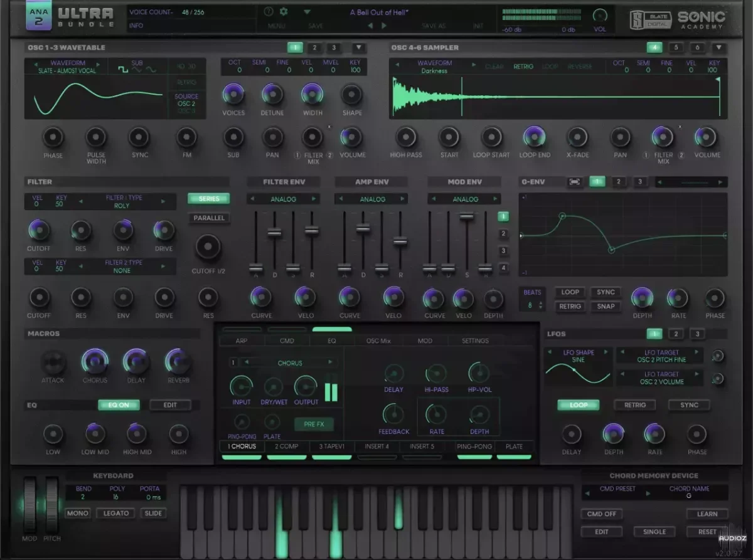Adjust the chorus FEEDBACK knob
The height and width of the screenshot is (560, 753).
pyautogui.click(x=393, y=414)
